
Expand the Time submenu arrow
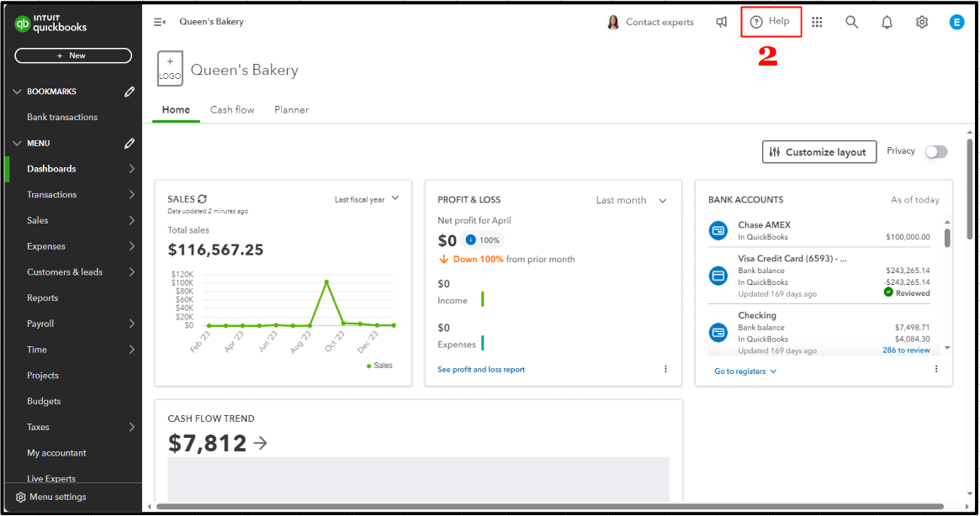click(x=131, y=350)
